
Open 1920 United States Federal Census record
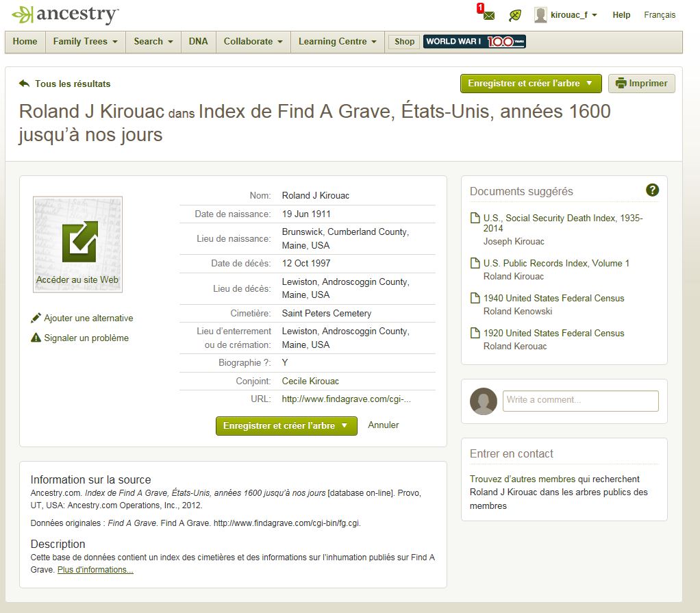point(553,333)
